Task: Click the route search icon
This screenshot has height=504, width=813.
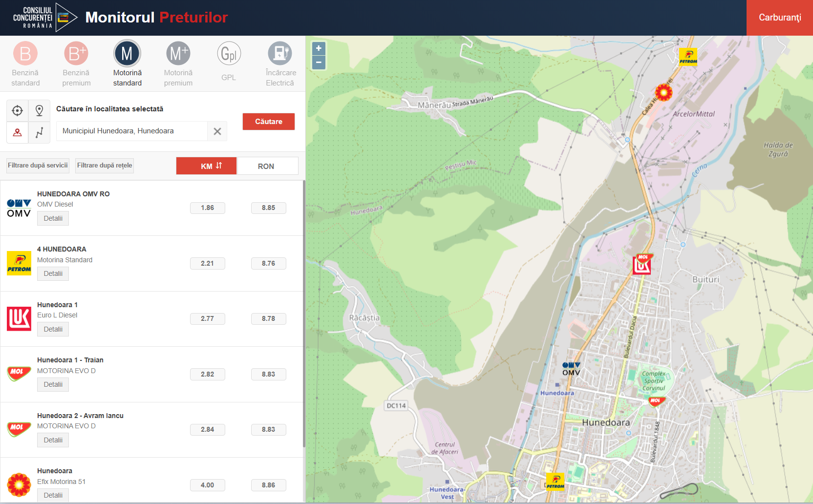Action: tap(39, 132)
